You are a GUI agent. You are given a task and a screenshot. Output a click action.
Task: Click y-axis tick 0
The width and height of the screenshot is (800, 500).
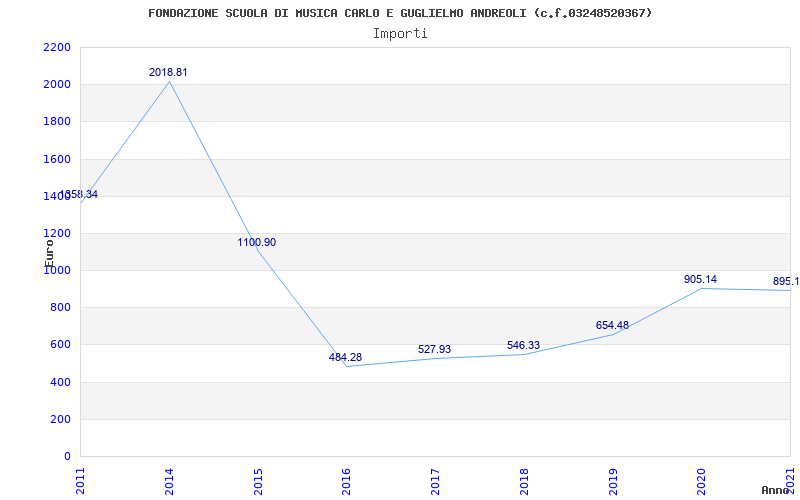(67, 456)
